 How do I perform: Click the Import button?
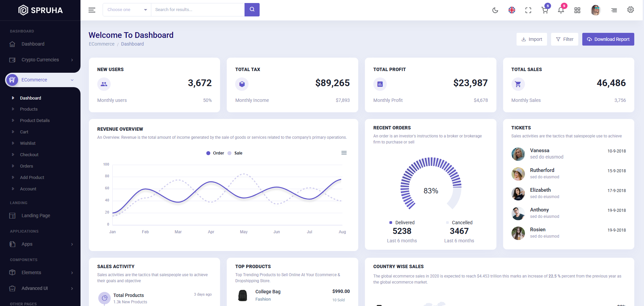coord(532,39)
